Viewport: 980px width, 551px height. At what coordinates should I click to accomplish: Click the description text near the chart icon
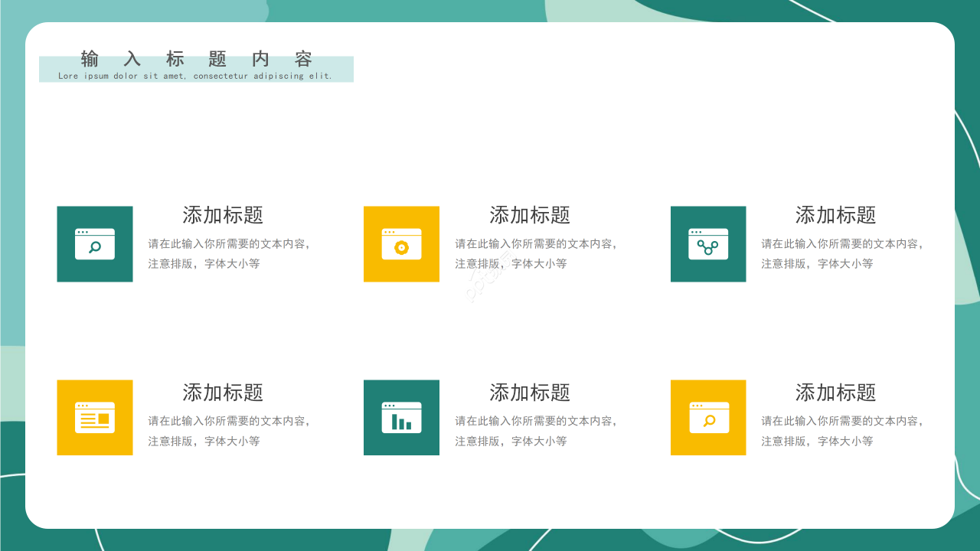[536, 430]
